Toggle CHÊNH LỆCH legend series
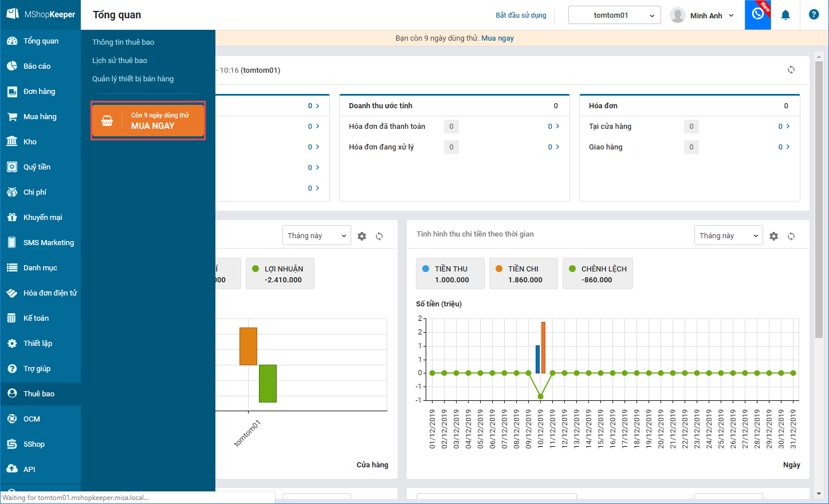This screenshot has height=504, width=829. (598, 274)
